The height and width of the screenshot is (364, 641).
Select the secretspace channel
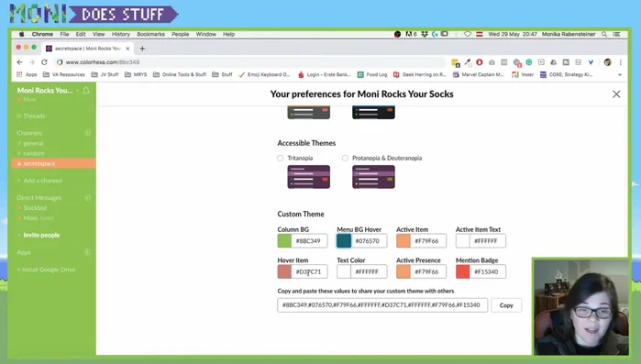pyautogui.click(x=53, y=163)
